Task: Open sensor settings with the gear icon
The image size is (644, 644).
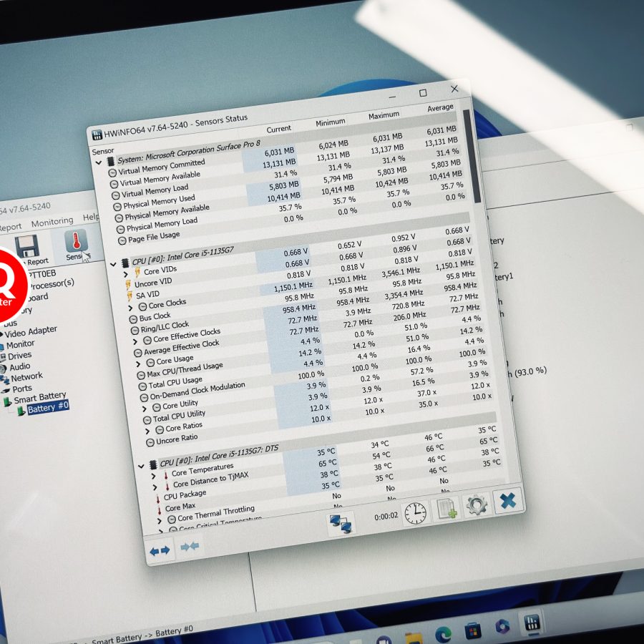Action: tap(477, 504)
